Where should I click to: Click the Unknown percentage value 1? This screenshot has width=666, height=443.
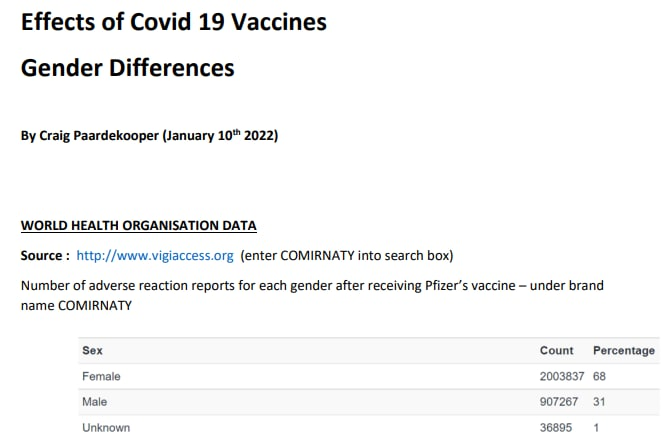pyautogui.click(x=597, y=428)
